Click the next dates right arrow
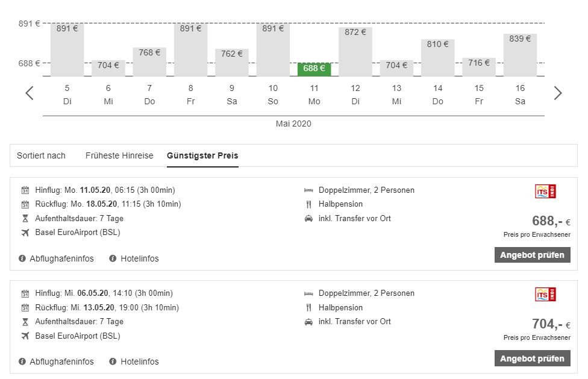The height and width of the screenshot is (379, 588). pyautogui.click(x=558, y=93)
